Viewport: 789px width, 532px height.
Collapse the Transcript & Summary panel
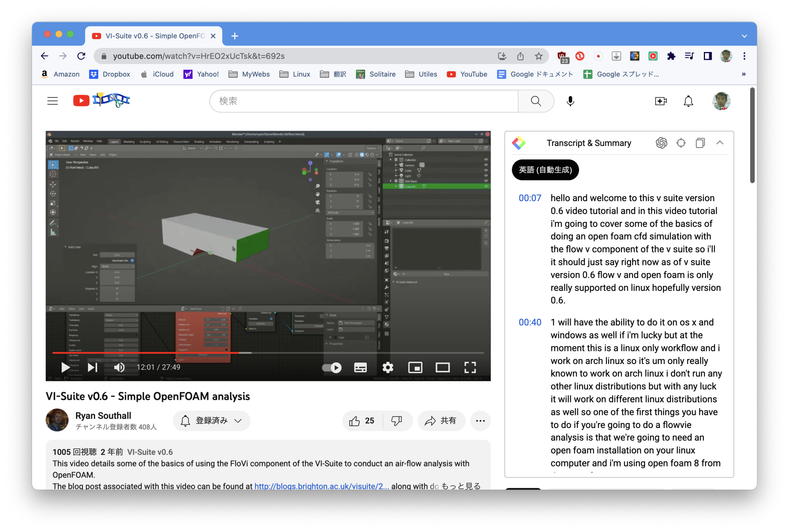720,143
